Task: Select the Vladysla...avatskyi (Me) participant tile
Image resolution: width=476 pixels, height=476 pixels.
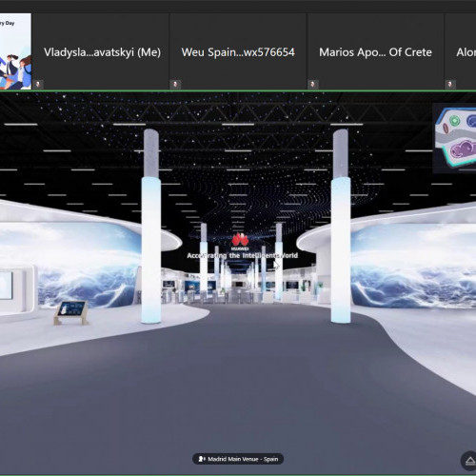Action: 100,51
